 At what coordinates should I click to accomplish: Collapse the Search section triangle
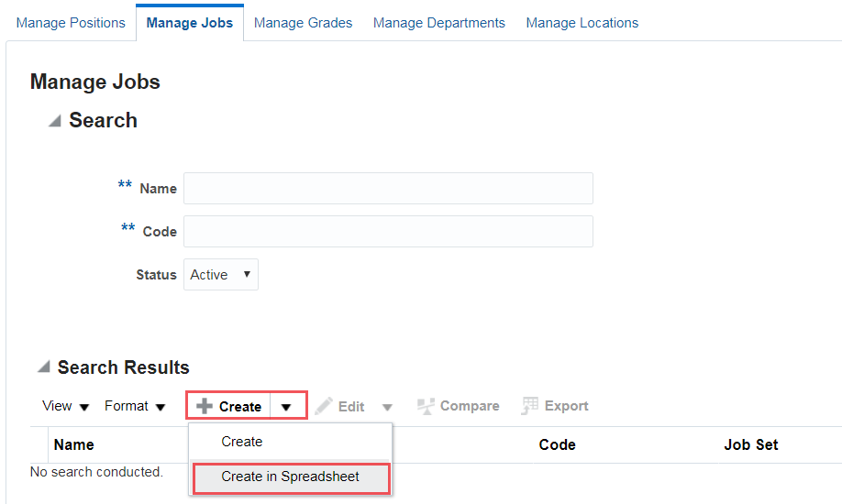point(55,121)
